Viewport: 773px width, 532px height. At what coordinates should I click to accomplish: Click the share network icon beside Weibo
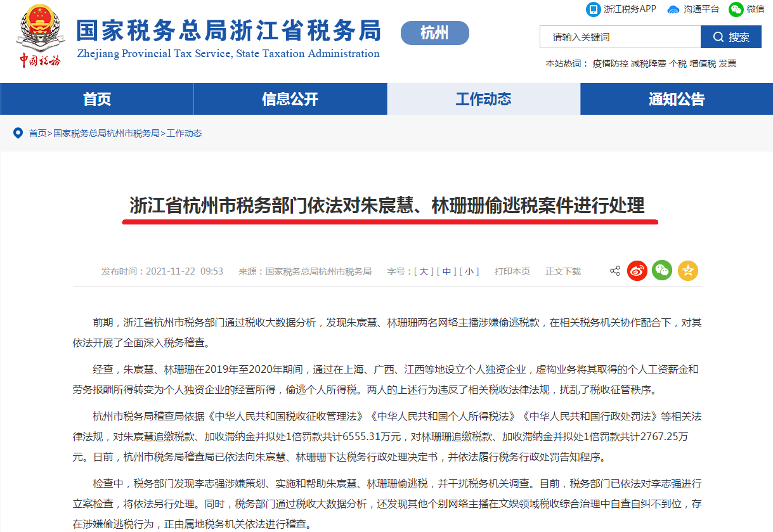pos(614,271)
